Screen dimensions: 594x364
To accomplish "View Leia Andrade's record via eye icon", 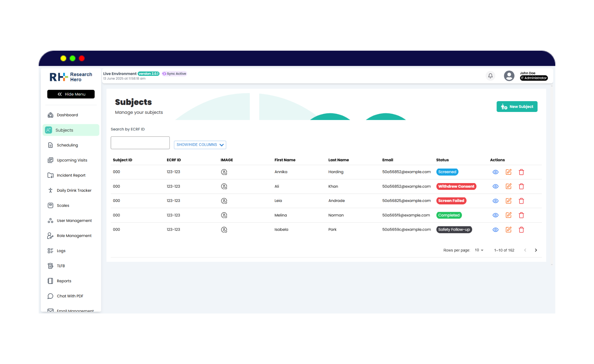I will click(495, 201).
